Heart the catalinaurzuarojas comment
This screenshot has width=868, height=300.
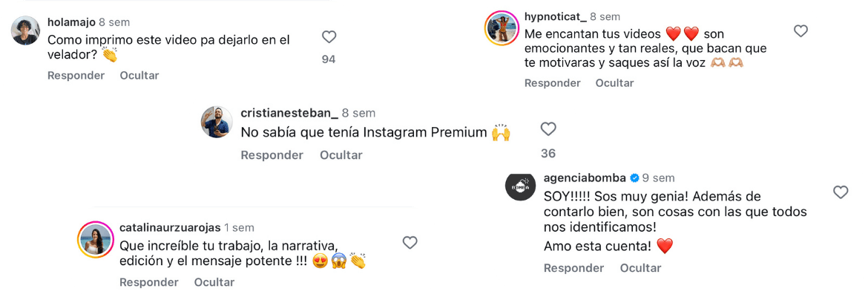point(410,242)
